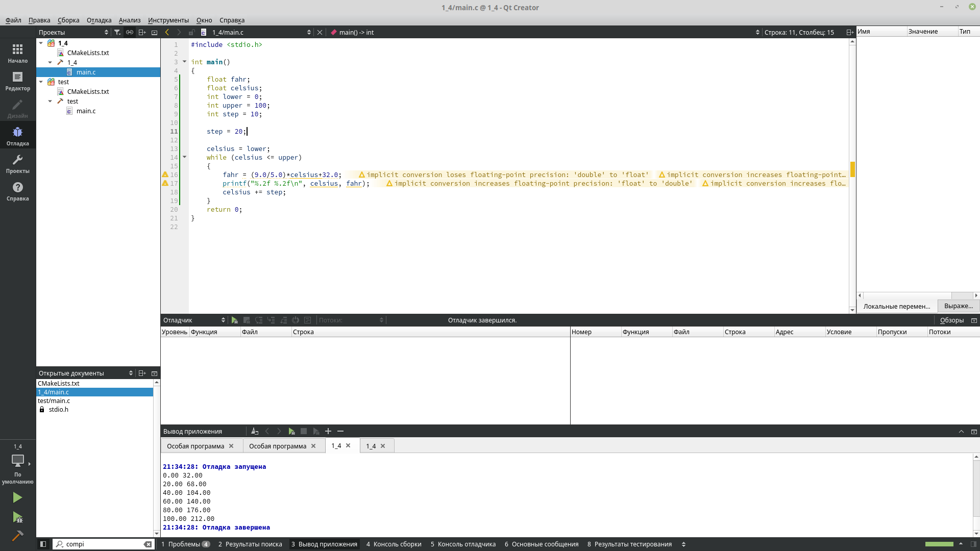Fold the while block at line 14
Viewport: 980px width, 551px height.
(x=185, y=157)
